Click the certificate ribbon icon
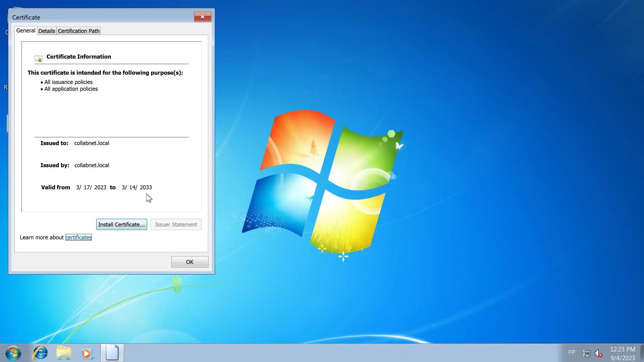This screenshot has width=644, height=362. coord(38,59)
